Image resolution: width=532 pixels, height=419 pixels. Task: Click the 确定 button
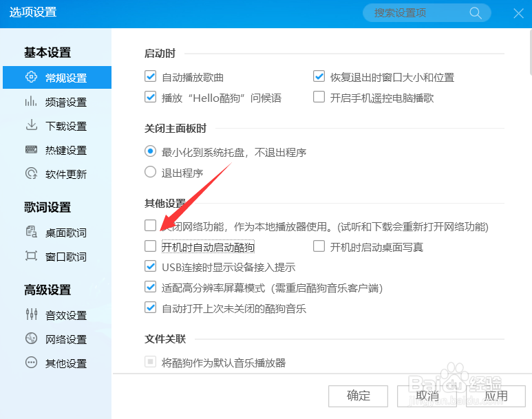pyautogui.click(x=358, y=396)
